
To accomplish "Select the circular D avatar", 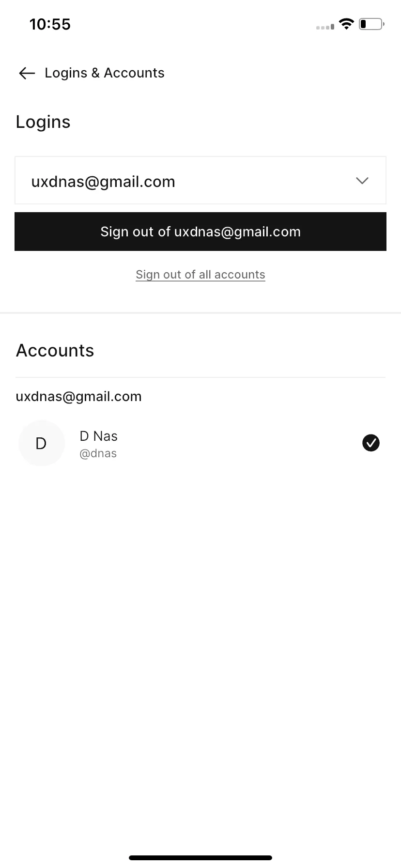I will 41,443.
